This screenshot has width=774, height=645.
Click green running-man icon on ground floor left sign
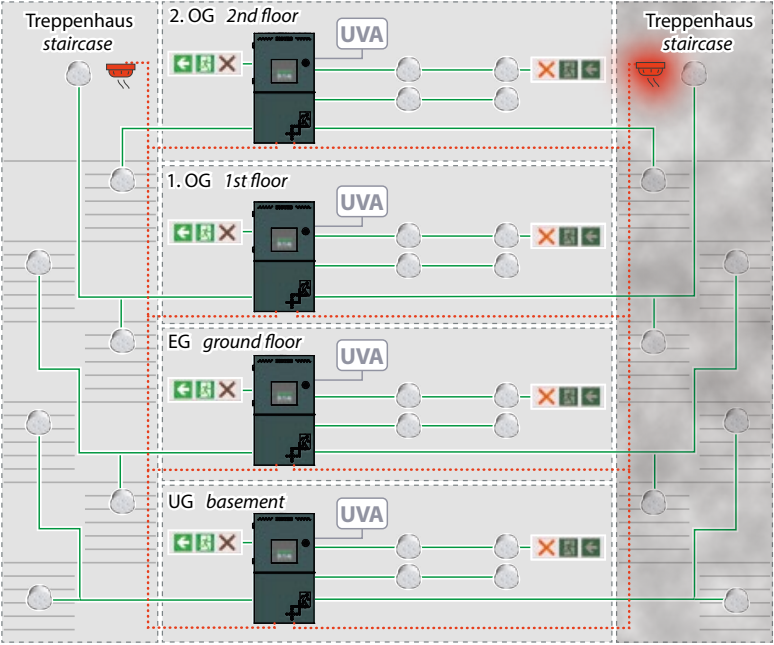[206, 389]
